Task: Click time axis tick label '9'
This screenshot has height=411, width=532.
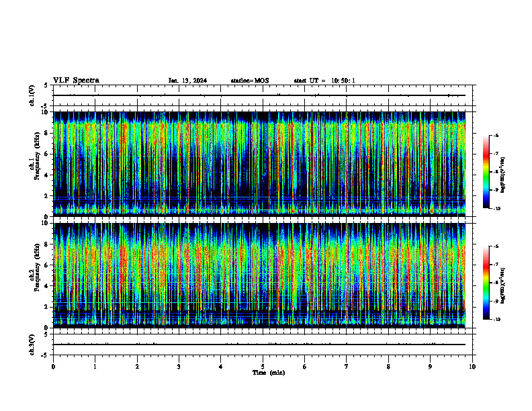Action: click(430, 367)
